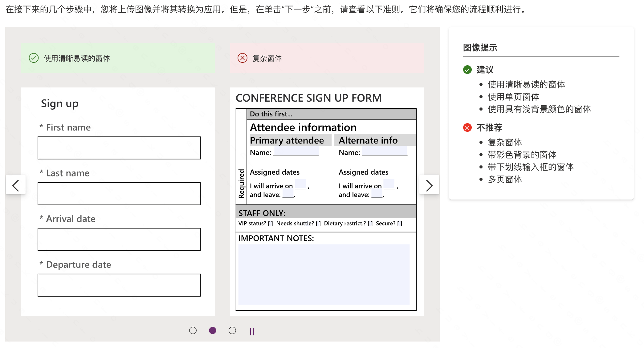The height and width of the screenshot is (348, 644).
Task: Click the 图像提示 panel heading
Action: point(480,48)
